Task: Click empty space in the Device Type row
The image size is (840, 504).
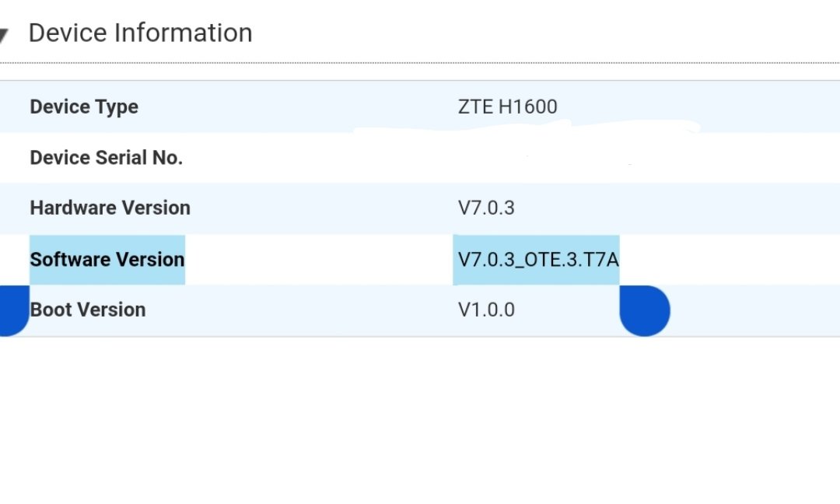Action: point(696,107)
